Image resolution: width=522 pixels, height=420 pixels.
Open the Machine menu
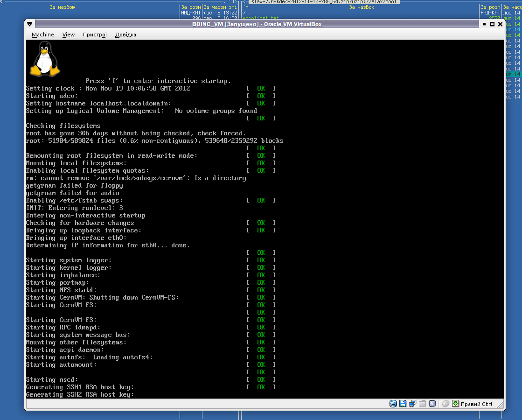[42, 35]
